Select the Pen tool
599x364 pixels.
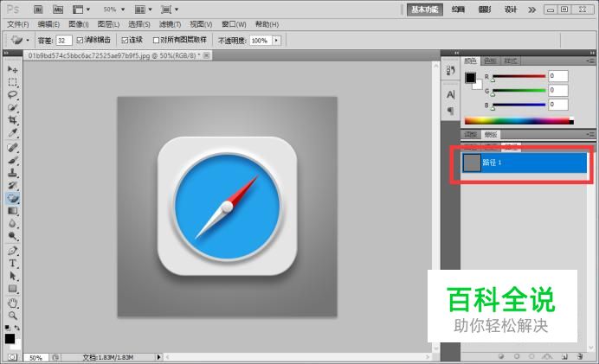click(13, 251)
